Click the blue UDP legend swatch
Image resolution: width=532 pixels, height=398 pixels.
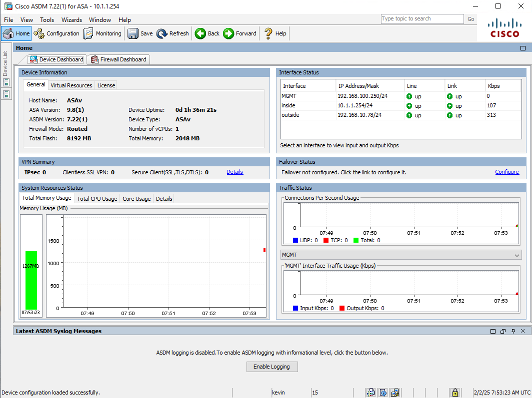[x=295, y=240]
